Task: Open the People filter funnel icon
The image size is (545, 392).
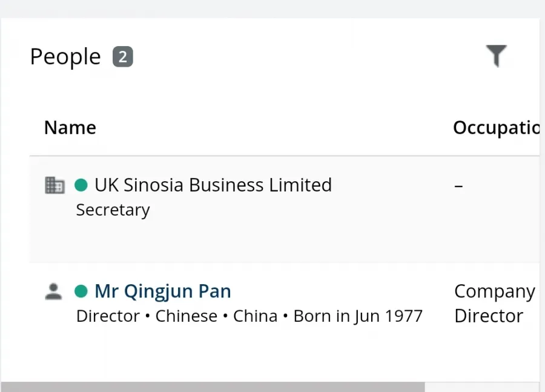Action: [497, 56]
